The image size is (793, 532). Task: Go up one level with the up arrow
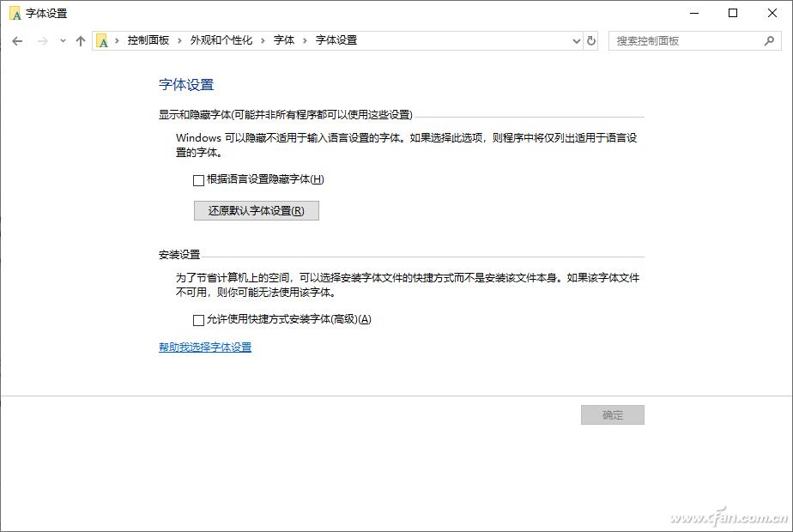[x=80, y=40]
